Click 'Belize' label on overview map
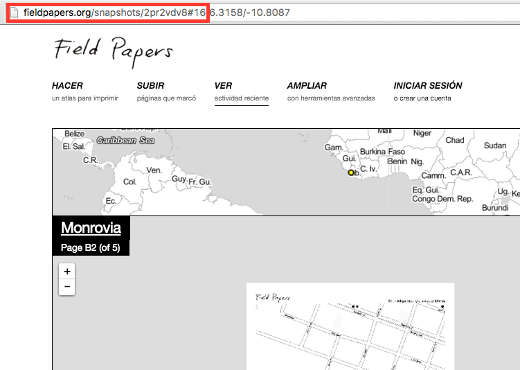The height and width of the screenshot is (370, 520). 74,134
